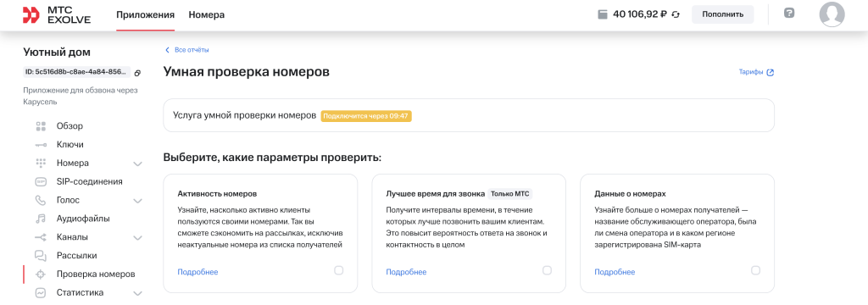The height and width of the screenshot is (305, 868).
Task: Tick the Активность номеров checkbox
Action: tap(339, 270)
